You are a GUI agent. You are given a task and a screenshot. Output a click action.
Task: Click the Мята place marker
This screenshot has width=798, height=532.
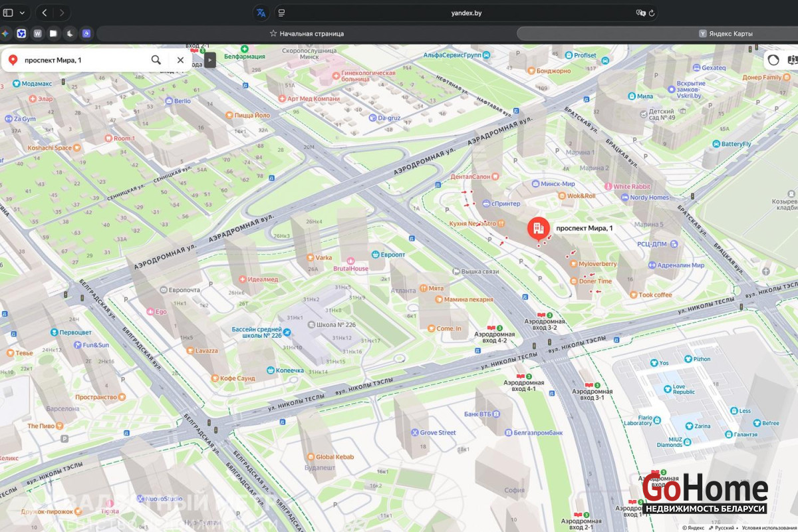tap(423, 289)
